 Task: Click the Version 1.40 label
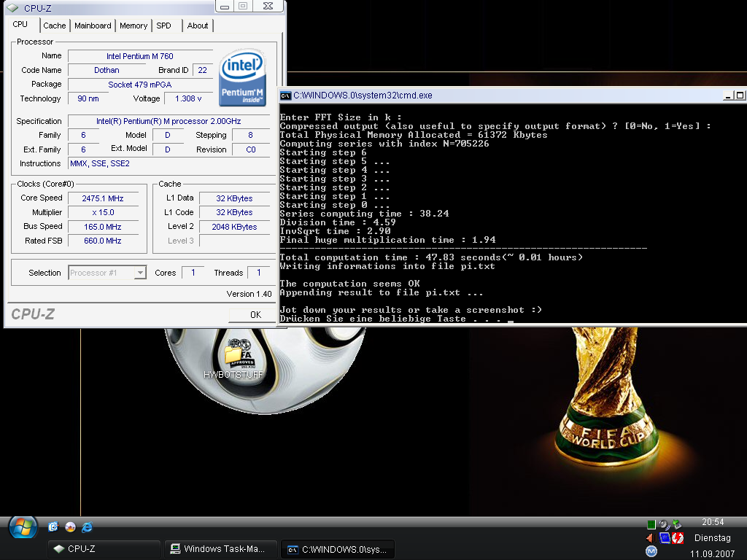(x=249, y=294)
